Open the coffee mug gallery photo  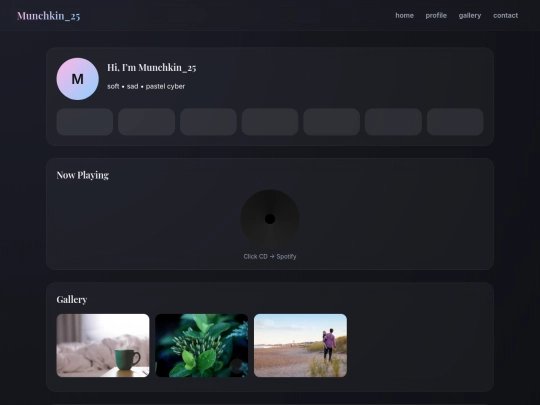click(x=103, y=345)
